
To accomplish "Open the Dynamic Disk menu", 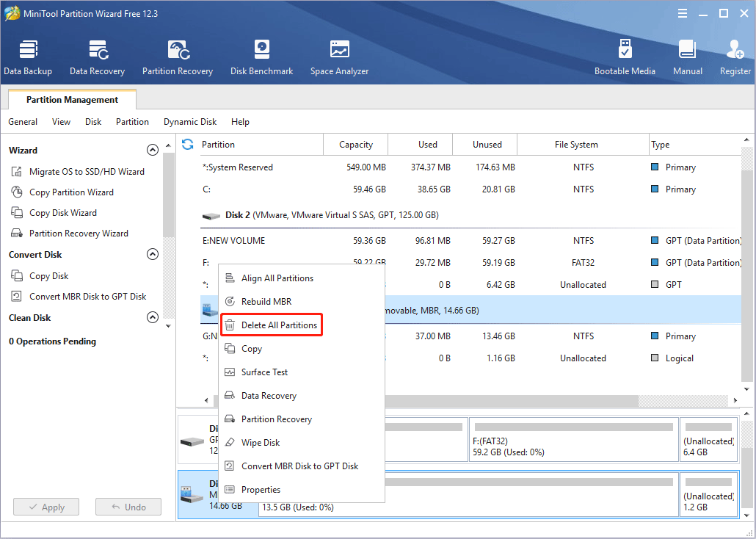I will tap(190, 122).
